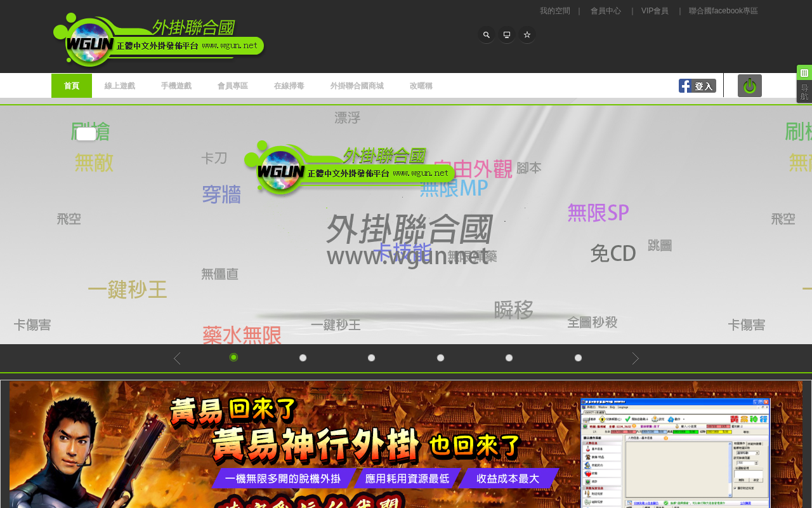The width and height of the screenshot is (812, 508).
Task: Switch to the 手機遊戲 tab
Action: 176,86
